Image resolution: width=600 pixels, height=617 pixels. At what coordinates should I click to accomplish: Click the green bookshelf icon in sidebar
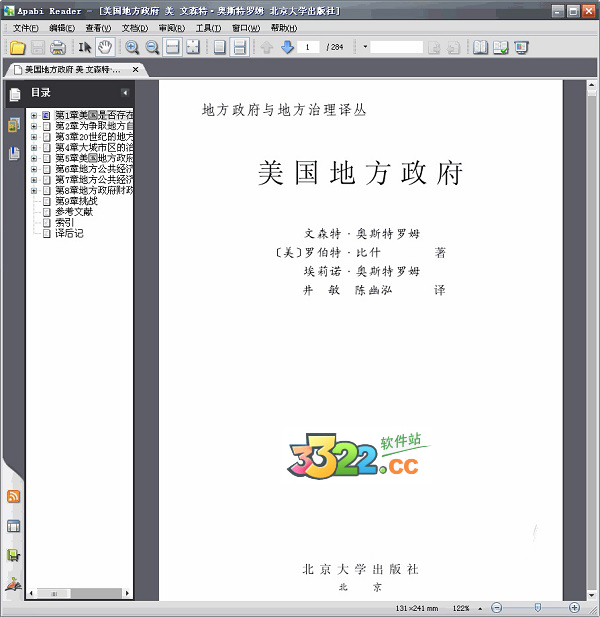click(x=14, y=555)
